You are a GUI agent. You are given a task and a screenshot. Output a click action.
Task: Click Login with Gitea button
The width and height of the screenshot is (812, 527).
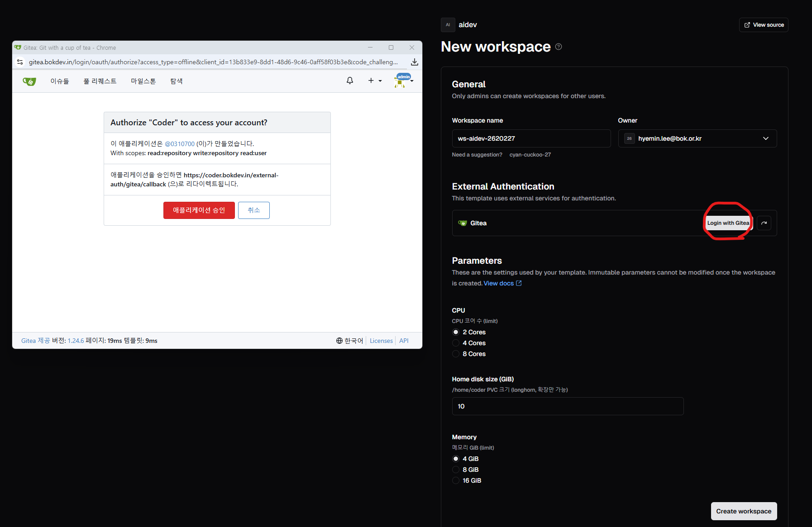(x=728, y=223)
